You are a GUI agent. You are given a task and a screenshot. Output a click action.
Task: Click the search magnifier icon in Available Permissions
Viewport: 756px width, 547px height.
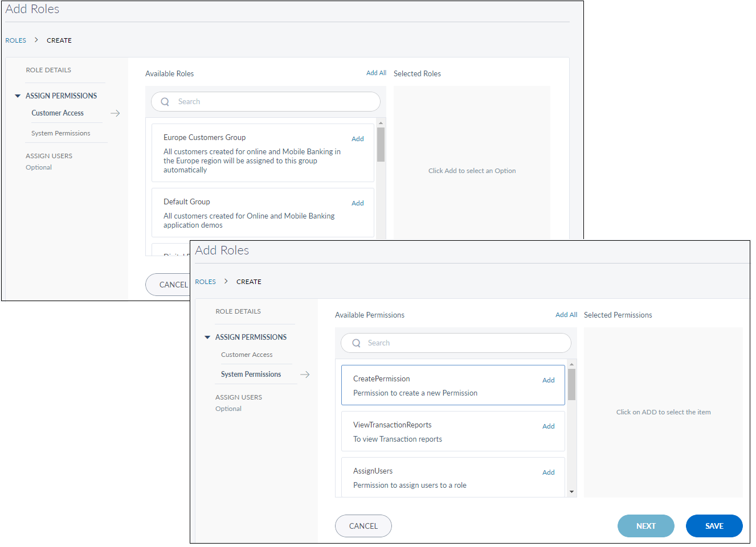pyautogui.click(x=356, y=343)
